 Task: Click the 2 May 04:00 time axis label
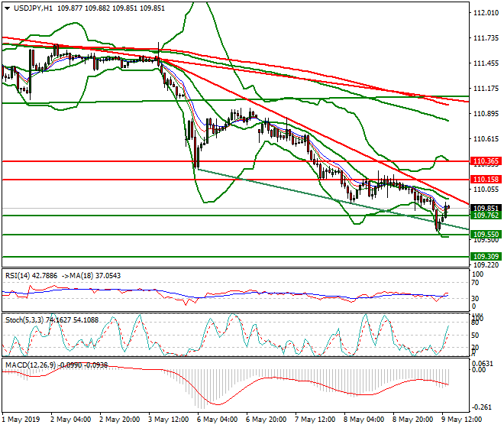(x=71, y=420)
